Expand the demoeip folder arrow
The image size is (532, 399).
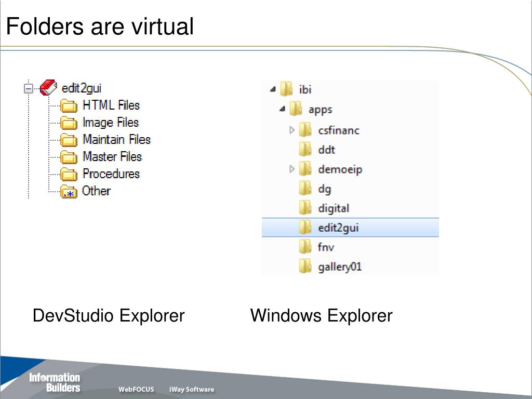[292, 169]
